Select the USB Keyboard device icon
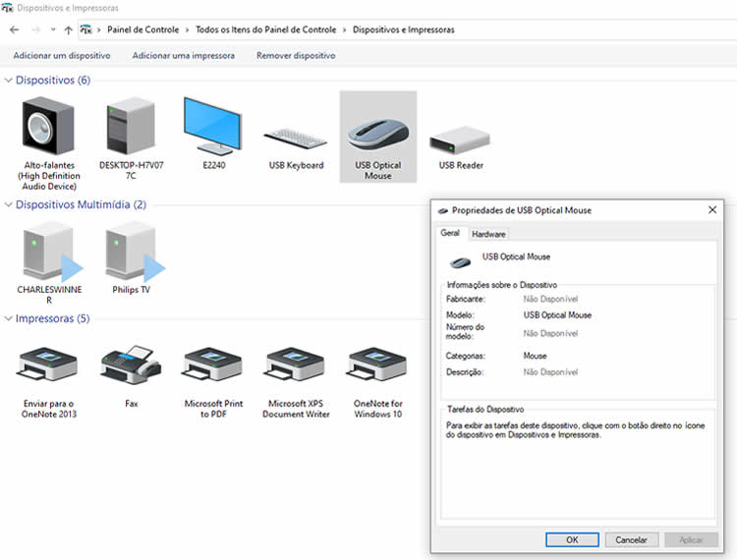The image size is (737, 560). 296,139
